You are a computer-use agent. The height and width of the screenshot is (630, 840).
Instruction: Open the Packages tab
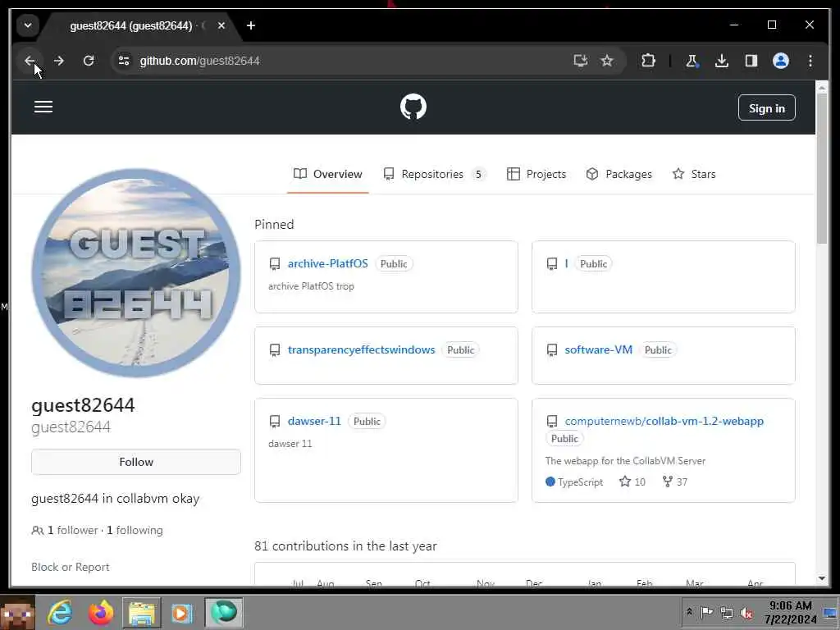(619, 174)
